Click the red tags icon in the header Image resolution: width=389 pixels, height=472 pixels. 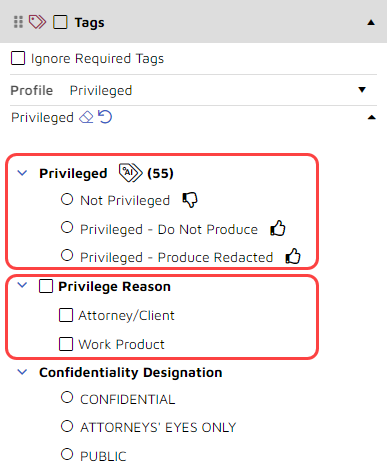pos(37,22)
